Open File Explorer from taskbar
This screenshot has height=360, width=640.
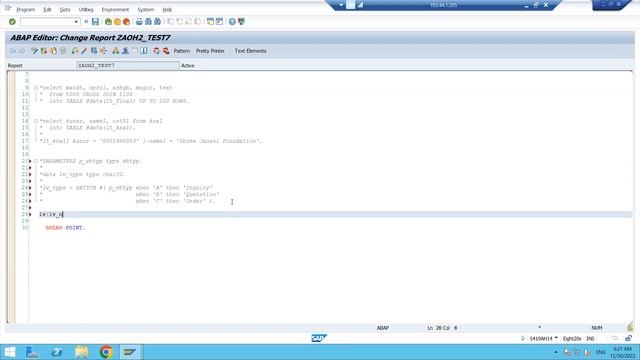coord(81,352)
